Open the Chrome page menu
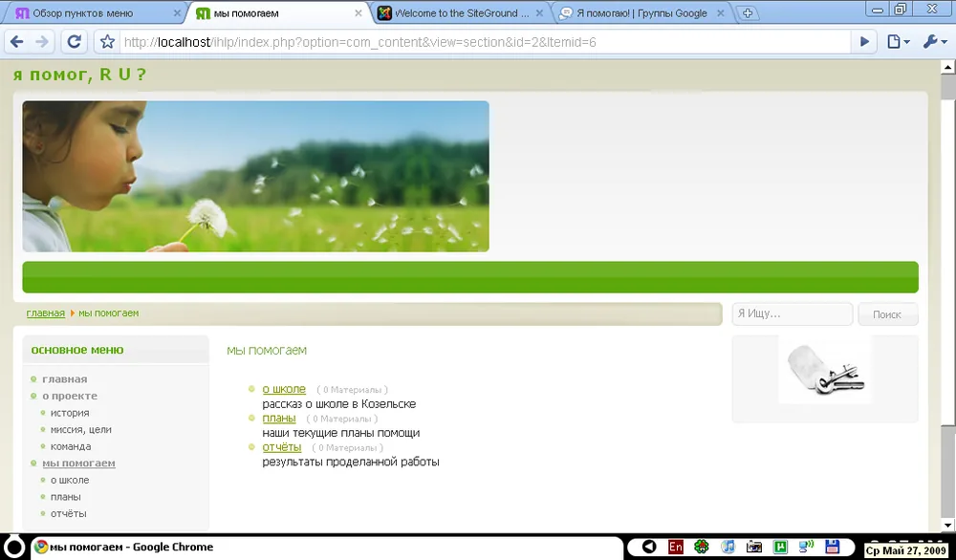This screenshot has width=956, height=560. pyautogui.click(x=898, y=41)
